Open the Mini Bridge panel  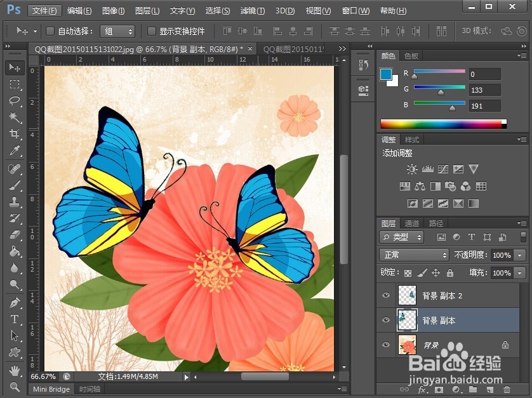pos(51,389)
